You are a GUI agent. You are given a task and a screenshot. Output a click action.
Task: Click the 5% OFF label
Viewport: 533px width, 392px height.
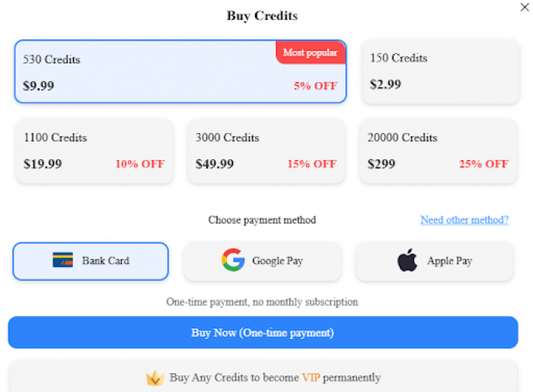(315, 86)
